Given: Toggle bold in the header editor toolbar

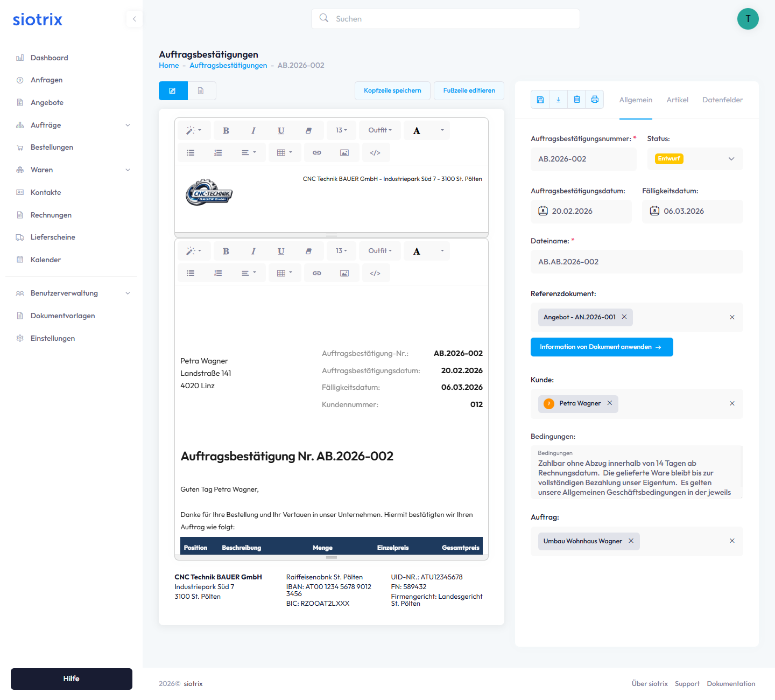Looking at the screenshot, I should (226, 131).
